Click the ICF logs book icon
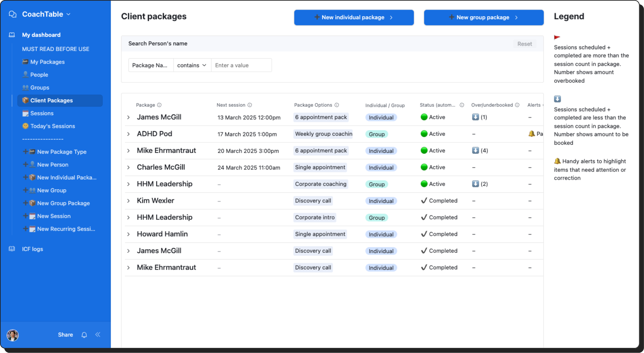Viewport: 644px width, 353px height. (12, 249)
